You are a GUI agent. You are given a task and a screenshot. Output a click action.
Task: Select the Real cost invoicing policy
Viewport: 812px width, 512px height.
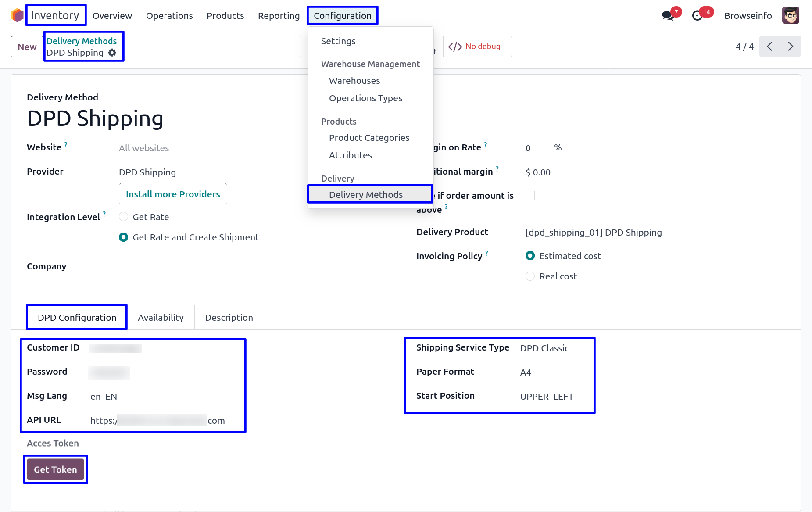(530, 276)
